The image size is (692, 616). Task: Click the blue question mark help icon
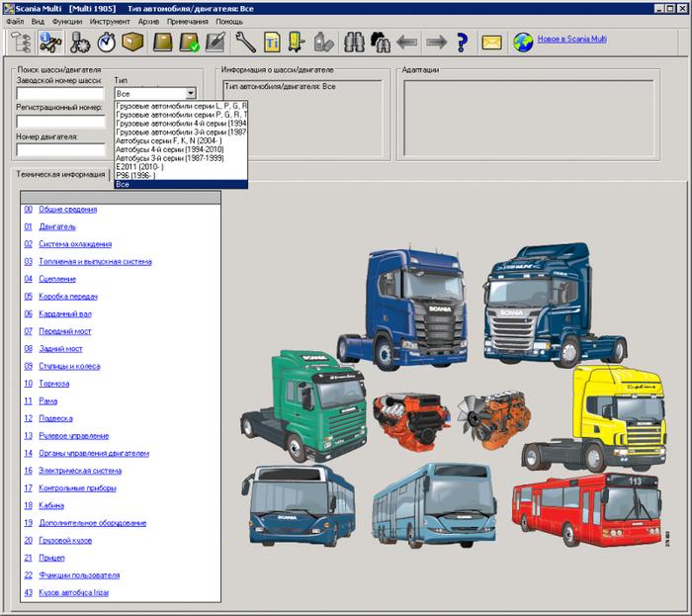pos(461,43)
